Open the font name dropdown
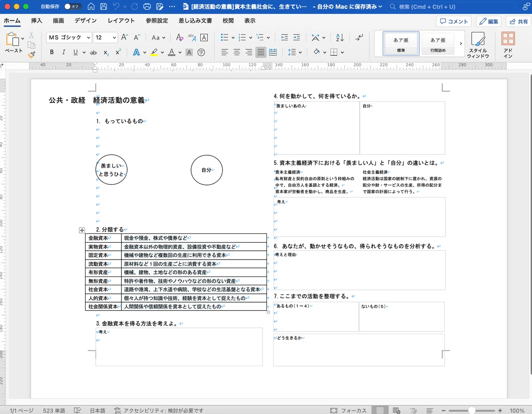Screen dimensions: 532x414 [89, 38]
